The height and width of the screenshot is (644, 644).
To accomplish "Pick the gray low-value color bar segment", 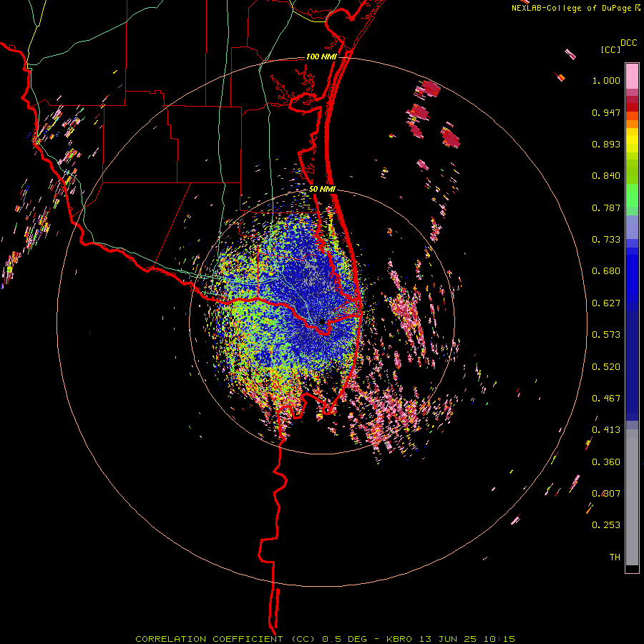I will tap(632, 497).
